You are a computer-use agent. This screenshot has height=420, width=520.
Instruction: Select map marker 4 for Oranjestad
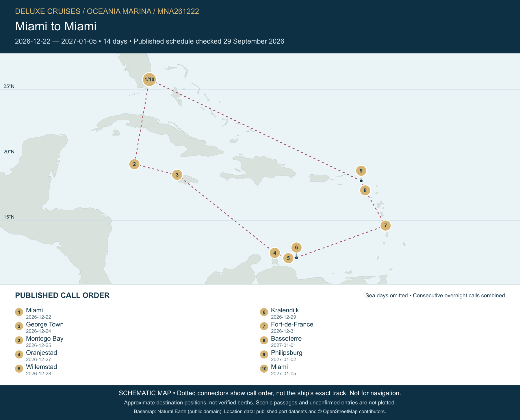tap(275, 253)
